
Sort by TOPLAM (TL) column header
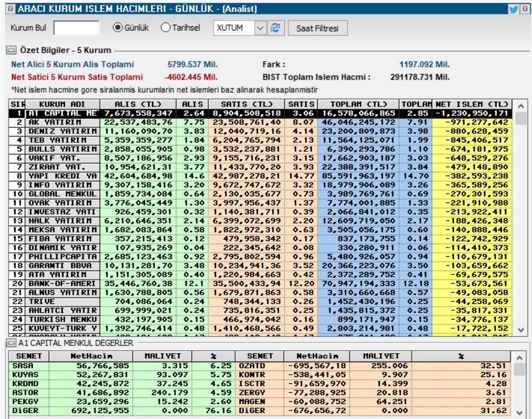(358, 104)
